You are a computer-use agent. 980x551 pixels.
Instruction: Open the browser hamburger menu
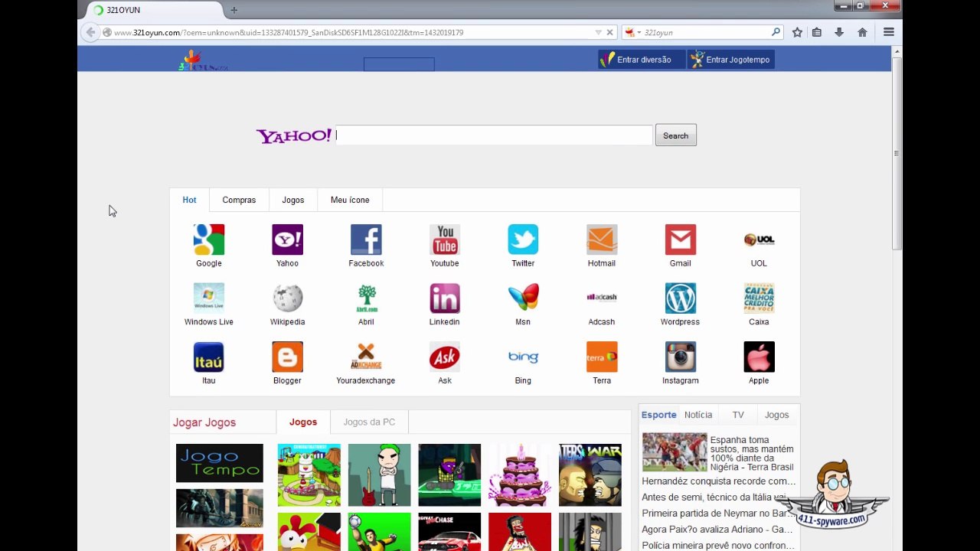pos(889,32)
